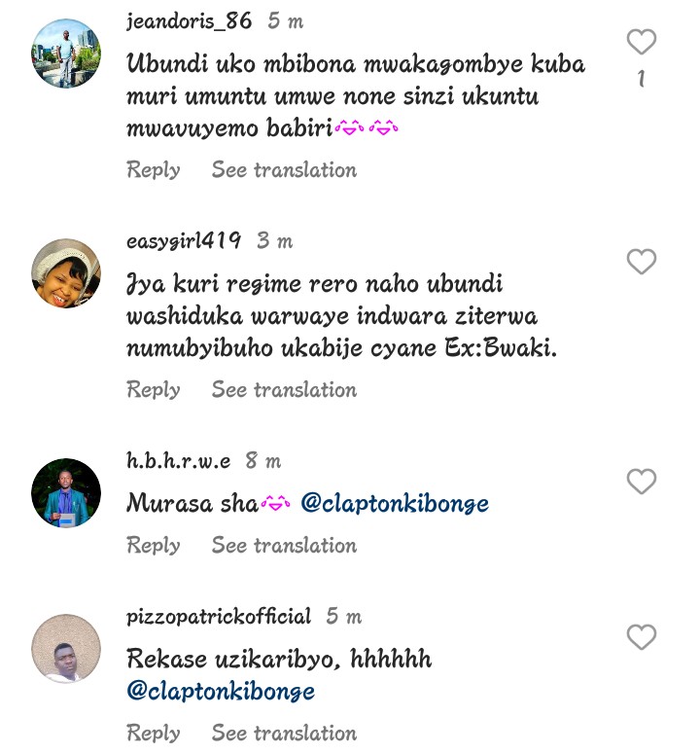Viewport: 700px width, 753px height.
Task: View like count under jeandoris_86's heart
Action: (x=641, y=80)
